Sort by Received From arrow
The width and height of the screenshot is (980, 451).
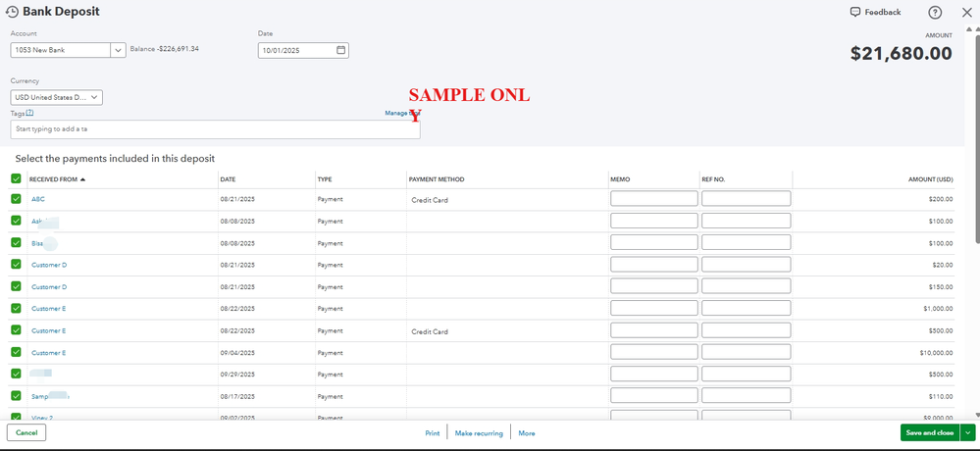point(82,179)
